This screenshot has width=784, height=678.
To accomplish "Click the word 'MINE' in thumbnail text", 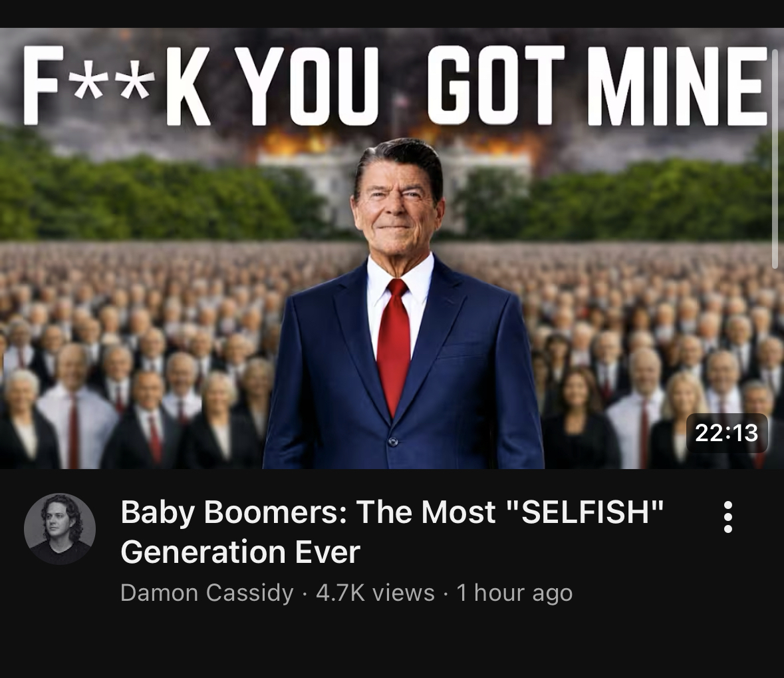I will 678,85.
